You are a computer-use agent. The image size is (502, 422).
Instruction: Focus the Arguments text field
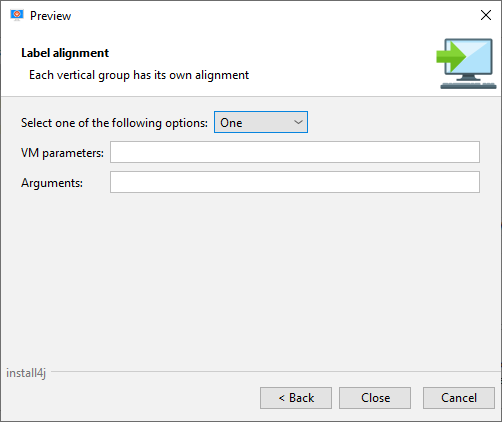(x=295, y=182)
